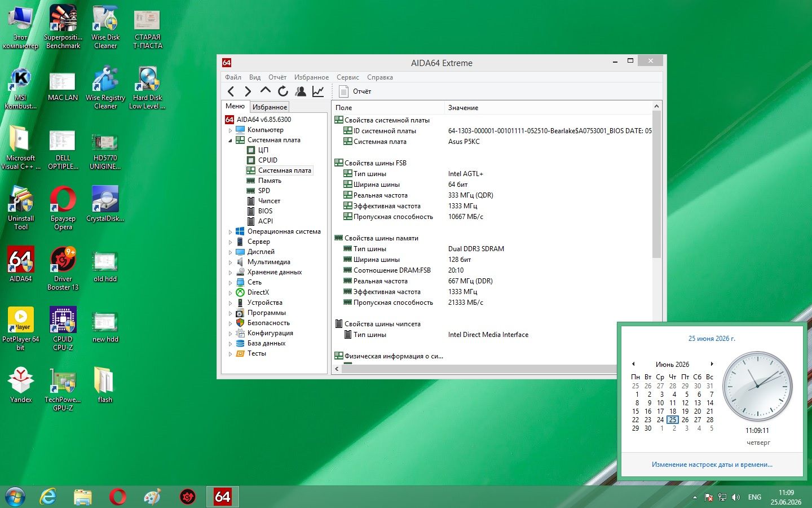
Task: Go to previous month in calendar
Action: pos(633,364)
